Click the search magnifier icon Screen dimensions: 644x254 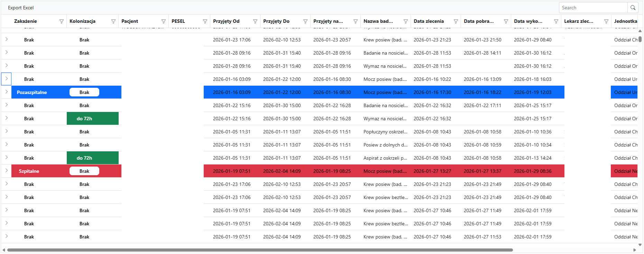point(633,8)
